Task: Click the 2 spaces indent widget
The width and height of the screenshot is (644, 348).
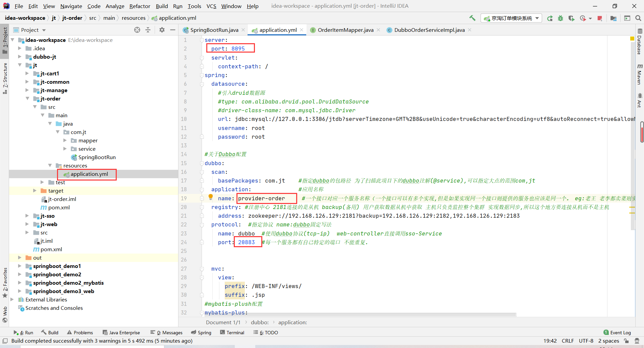Action: 608,341
